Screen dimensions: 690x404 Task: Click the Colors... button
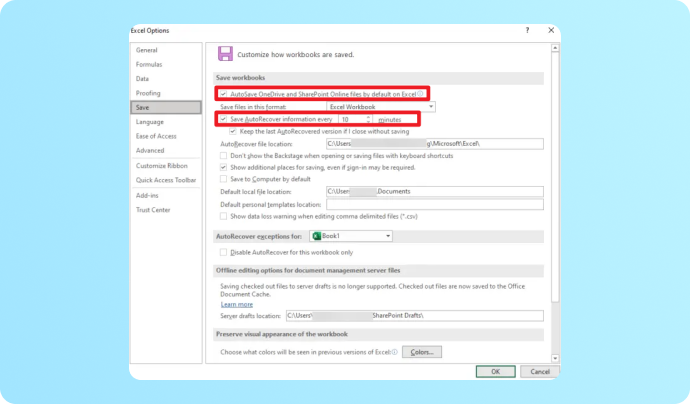coord(422,352)
